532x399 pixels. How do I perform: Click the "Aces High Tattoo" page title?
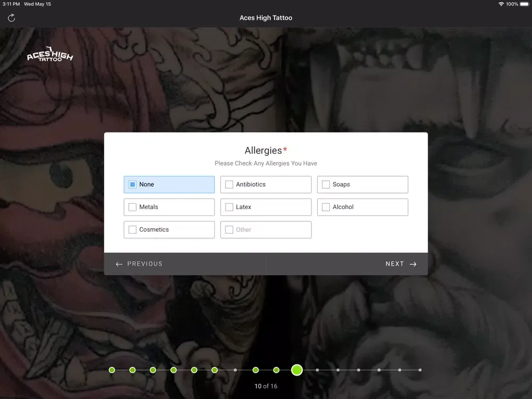click(x=266, y=18)
